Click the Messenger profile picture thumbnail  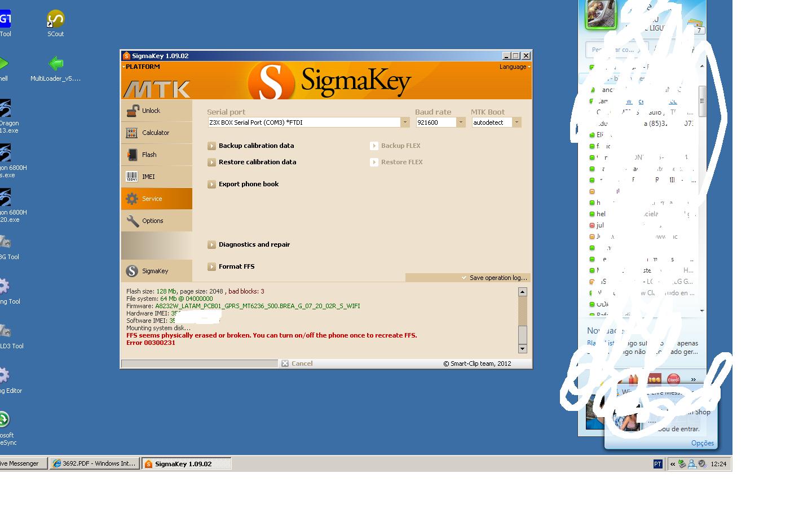(601, 14)
